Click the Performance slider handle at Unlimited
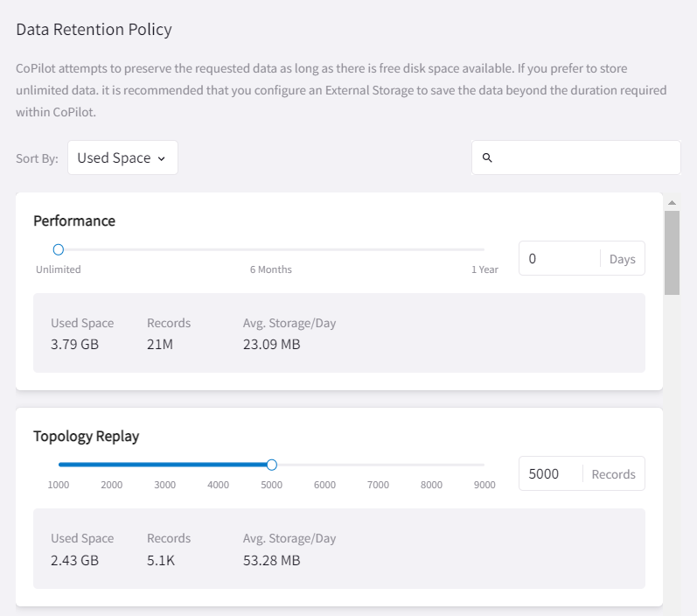 pos(59,249)
